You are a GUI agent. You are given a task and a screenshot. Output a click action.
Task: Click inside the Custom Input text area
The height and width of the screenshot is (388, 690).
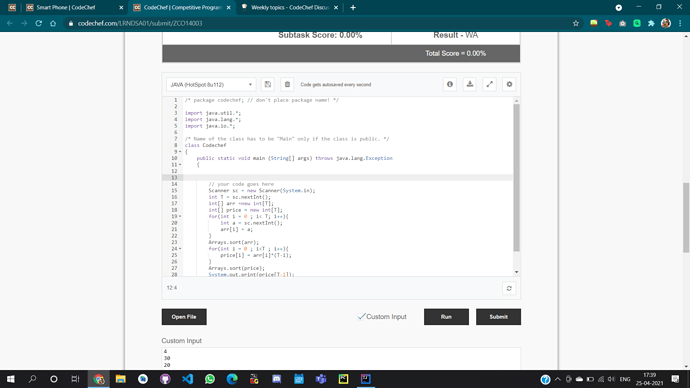pos(341,358)
